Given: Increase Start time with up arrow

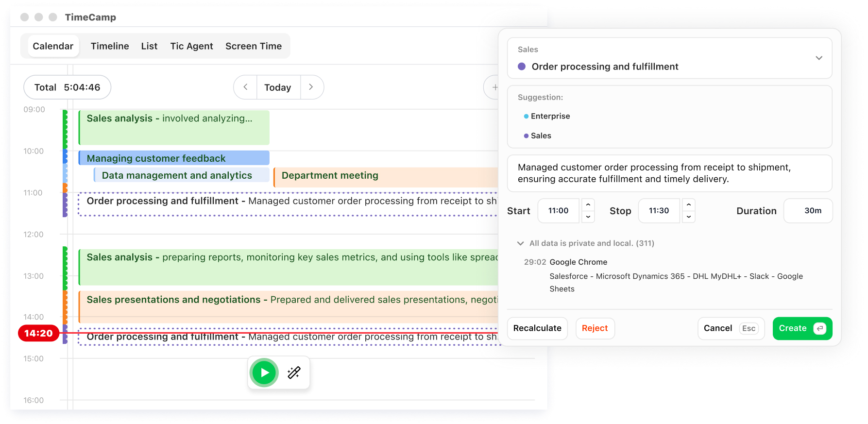Looking at the screenshot, I should (x=588, y=204).
